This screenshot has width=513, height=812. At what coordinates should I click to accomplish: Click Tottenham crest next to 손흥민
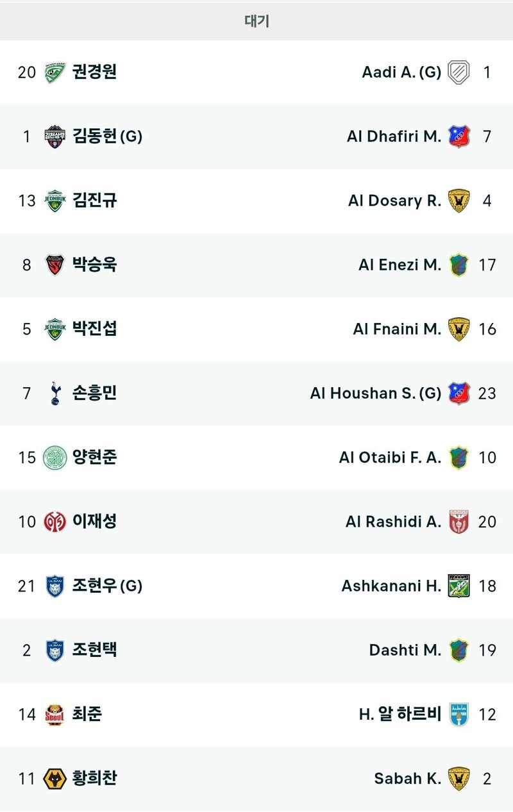[x=55, y=393]
